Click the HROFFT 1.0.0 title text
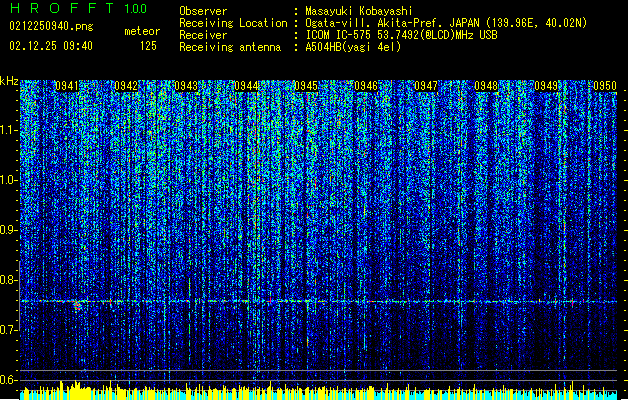The width and height of the screenshot is (629, 400). pyautogui.click(x=78, y=8)
